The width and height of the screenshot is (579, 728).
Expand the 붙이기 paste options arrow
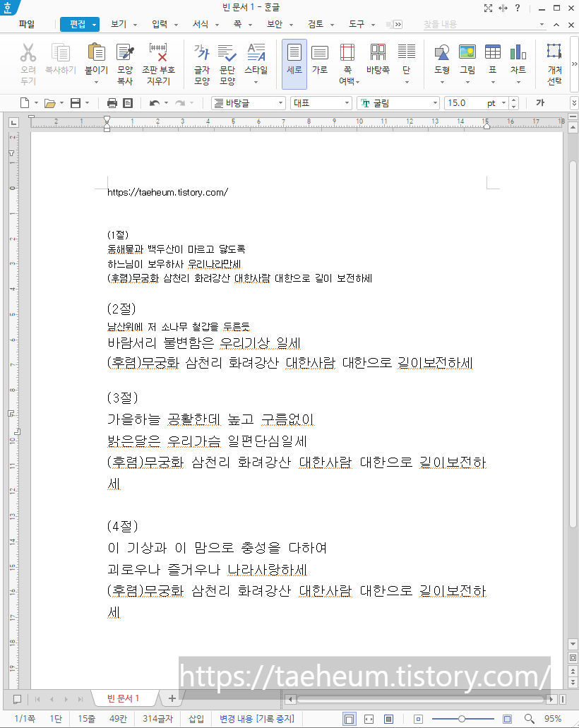click(96, 83)
